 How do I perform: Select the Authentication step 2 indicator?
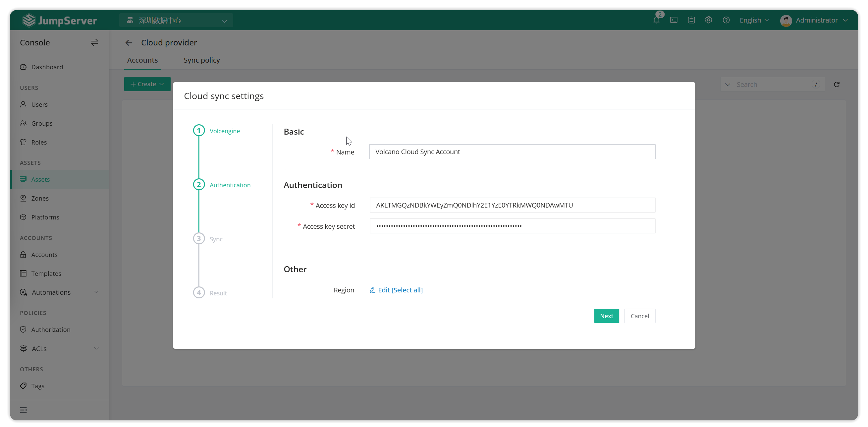click(x=199, y=185)
